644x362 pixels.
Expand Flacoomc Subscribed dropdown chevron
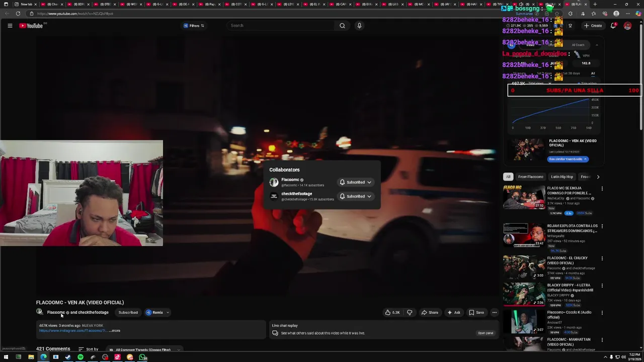click(x=369, y=183)
